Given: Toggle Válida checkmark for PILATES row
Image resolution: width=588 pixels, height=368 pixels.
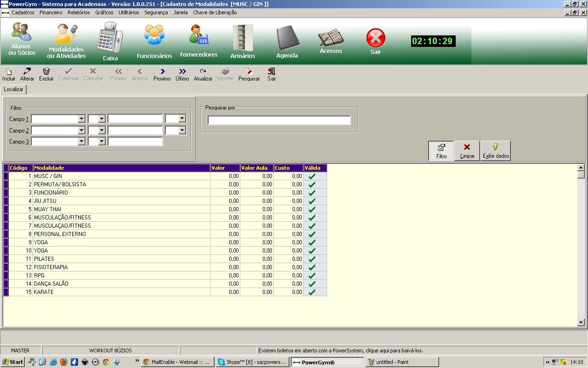Looking at the screenshot, I should pos(312,259).
